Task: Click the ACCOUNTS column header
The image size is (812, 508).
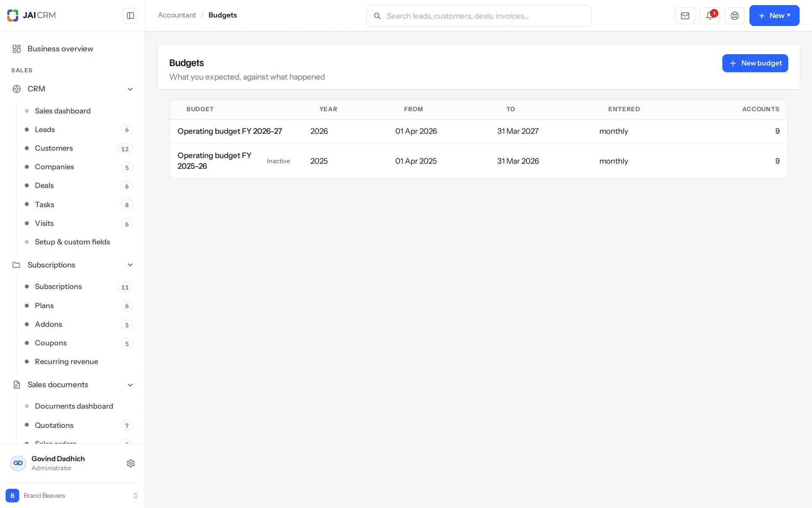Action: [760, 109]
